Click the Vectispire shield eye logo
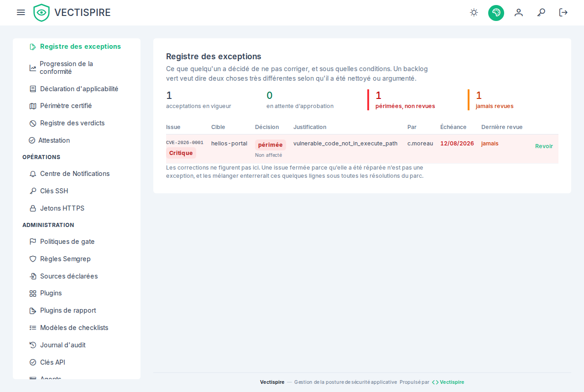The height and width of the screenshot is (392, 584). point(42,13)
